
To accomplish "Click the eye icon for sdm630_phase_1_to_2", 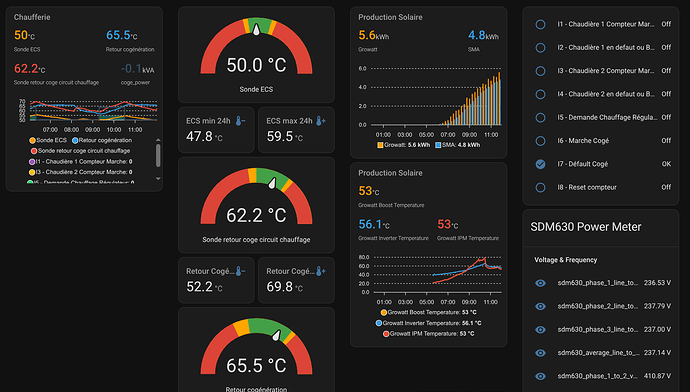I will point(540,376).
